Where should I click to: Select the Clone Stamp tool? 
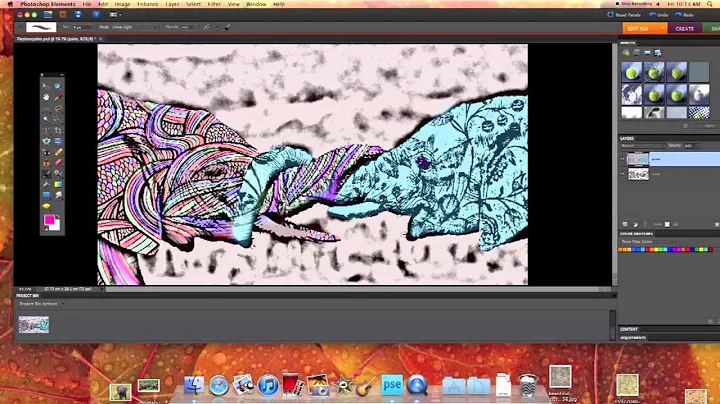pos(46,163)
